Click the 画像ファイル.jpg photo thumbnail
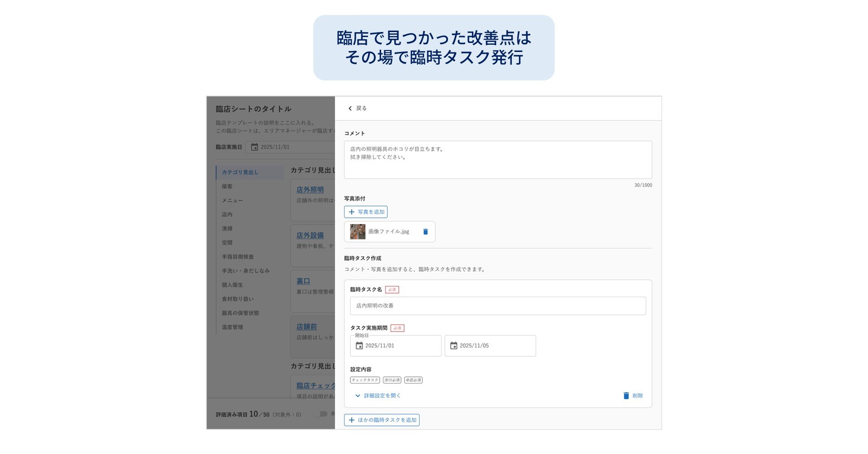Screen dimensions: 868x454 pos(358,231)
